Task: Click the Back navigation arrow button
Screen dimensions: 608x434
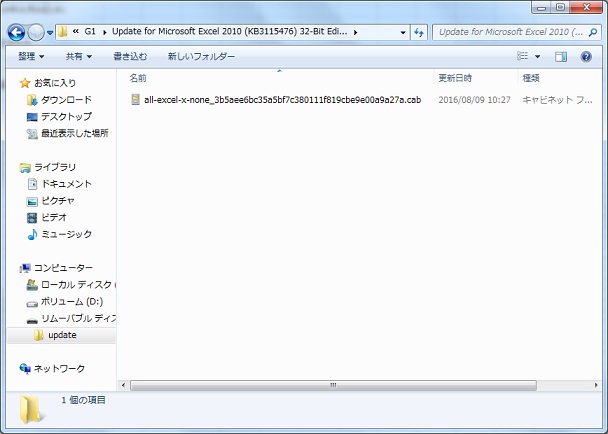Action: coord(16,33)
